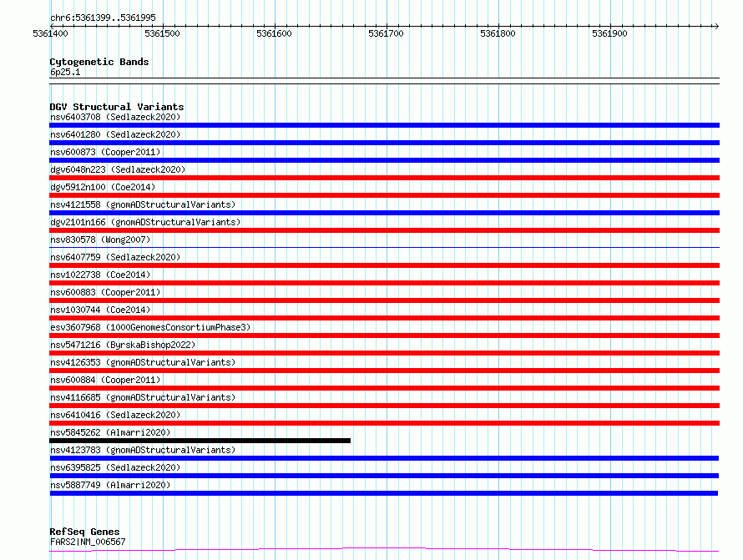The image size is (743, 560).
Task: Click ruler position 5361800
Action: pos(498,33)
